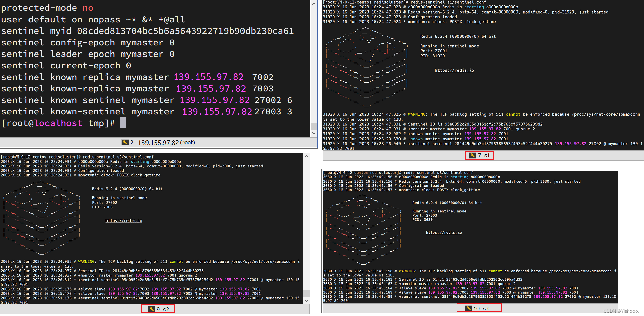Viewport: 644px width, 316px height.
Task: Click the "user default on nopass" line
Action: coord(93,19)
